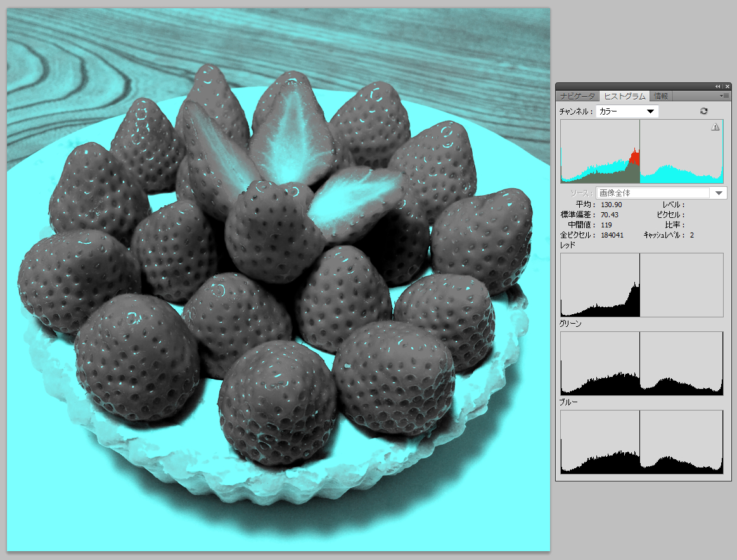Click the uncached refresh icon in Histogram panel

pyautogui.click(x=703, y=111)
